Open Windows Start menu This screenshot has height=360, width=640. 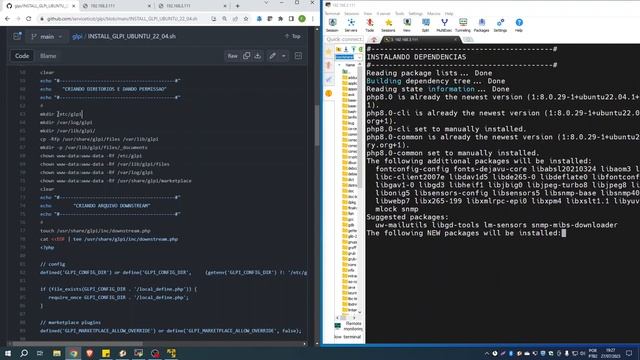(7, 353)
